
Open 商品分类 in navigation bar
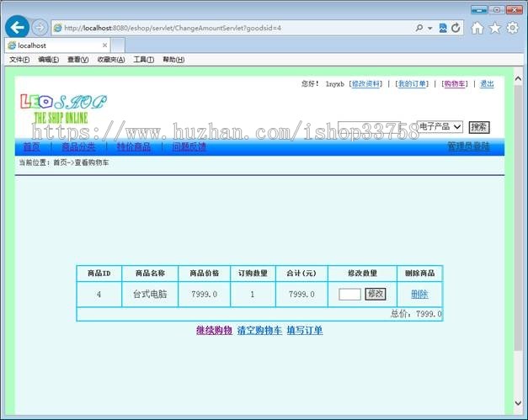click(x=78, y=146)
